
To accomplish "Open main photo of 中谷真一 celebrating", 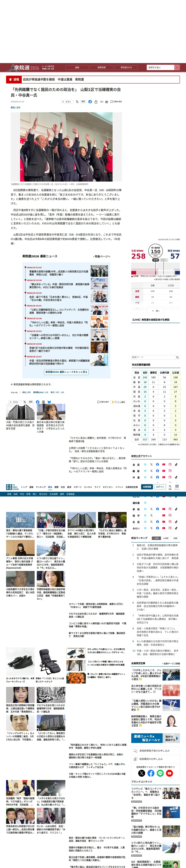I will pos(66,147).
